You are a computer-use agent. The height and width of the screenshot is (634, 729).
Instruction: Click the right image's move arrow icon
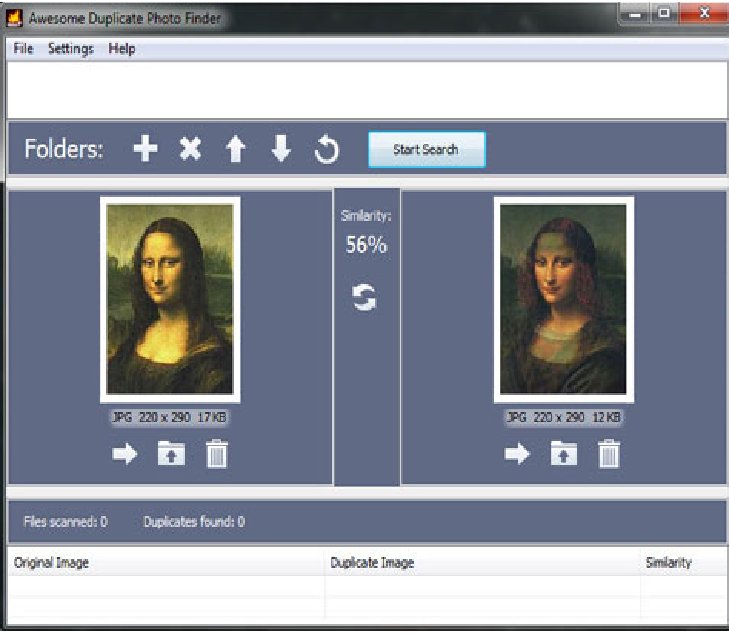(517, 455)
